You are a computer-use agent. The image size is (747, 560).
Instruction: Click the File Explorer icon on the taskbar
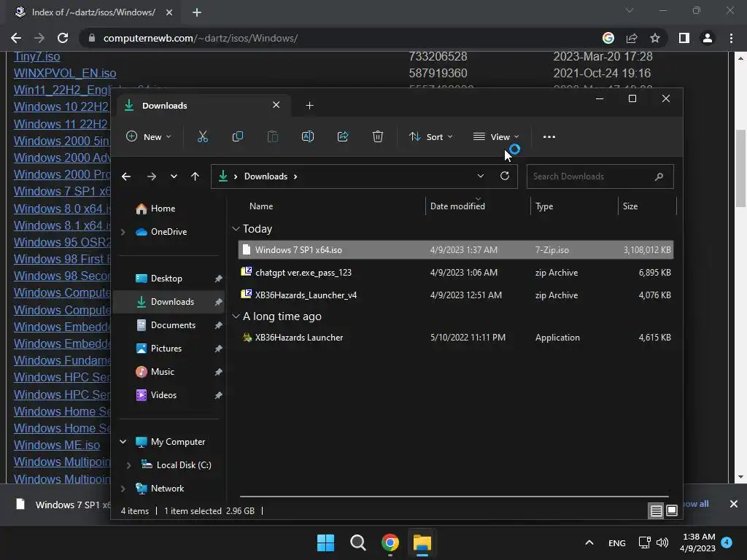422,542
